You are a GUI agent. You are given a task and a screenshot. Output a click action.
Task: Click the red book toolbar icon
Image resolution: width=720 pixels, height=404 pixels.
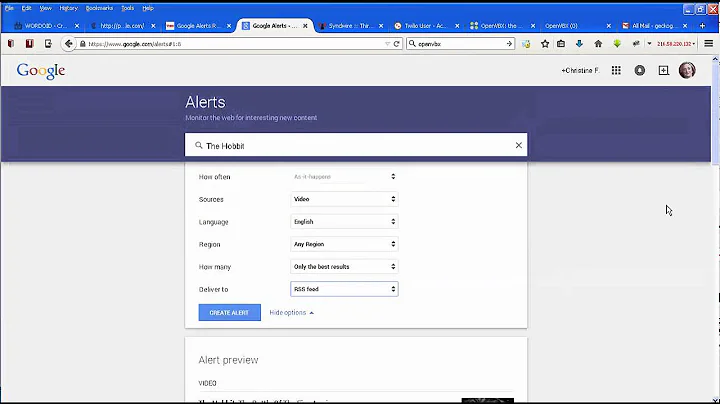(x=29, y=44)
